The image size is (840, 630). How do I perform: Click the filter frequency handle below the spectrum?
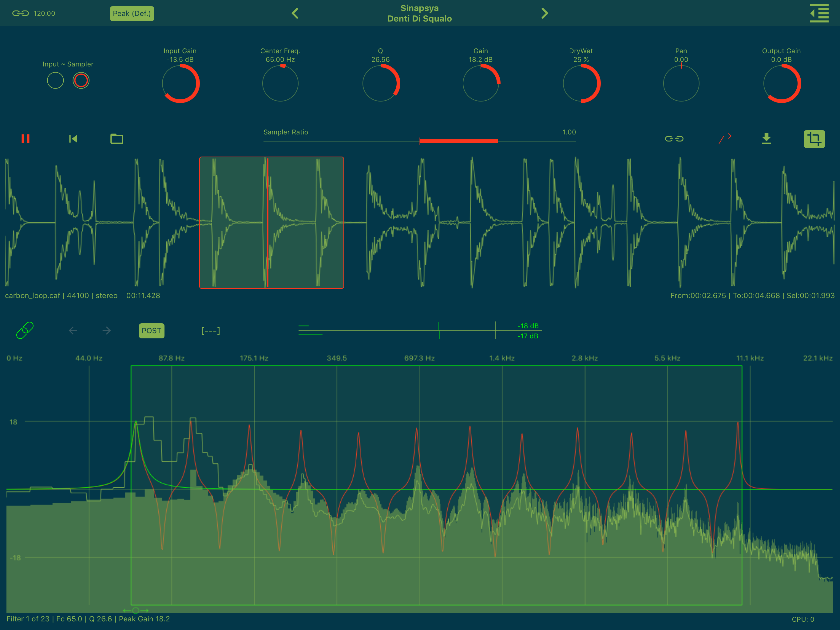coord(136,610)
